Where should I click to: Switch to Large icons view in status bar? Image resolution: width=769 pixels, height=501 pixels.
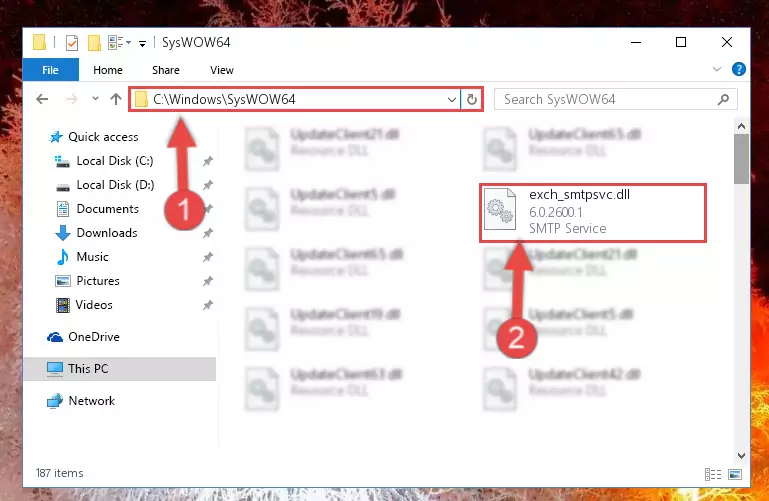(735, 474)
